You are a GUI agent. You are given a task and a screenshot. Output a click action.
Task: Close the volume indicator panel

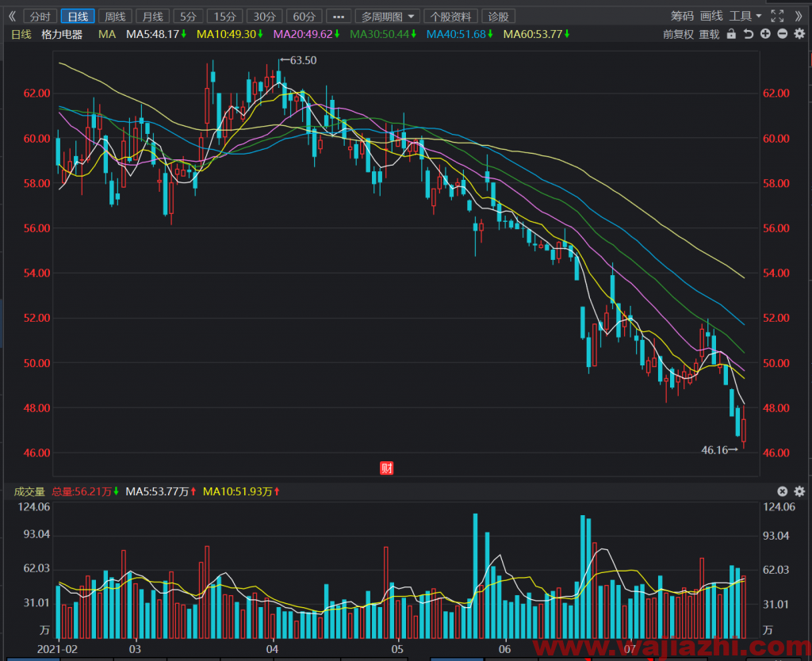tap(783, 491)
